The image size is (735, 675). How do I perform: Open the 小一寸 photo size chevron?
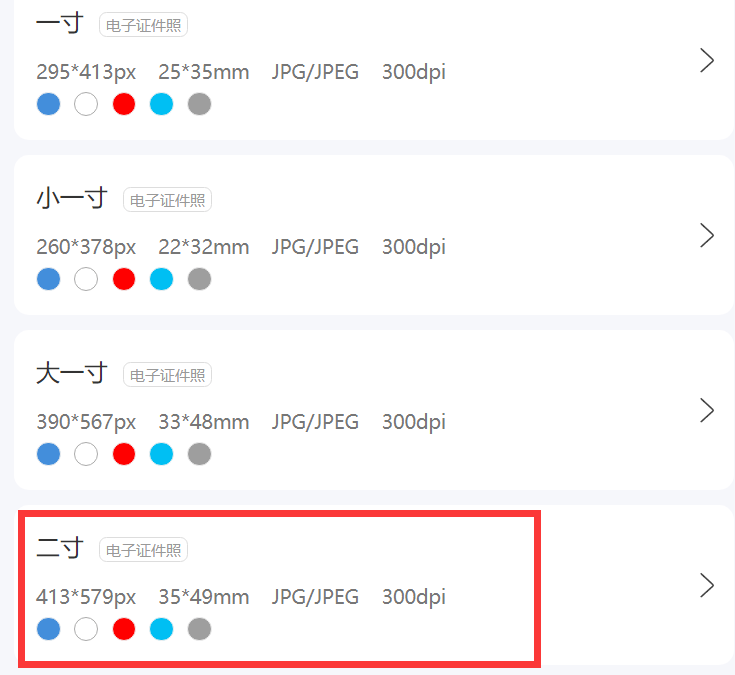(707, 235)
